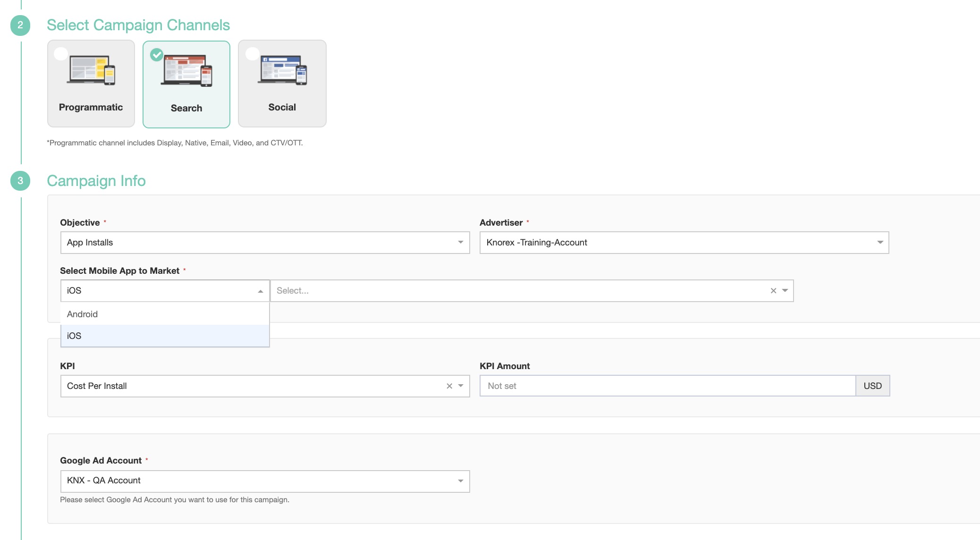Choose Android from the platform list
The height and width of the screenshot is (540, 980).
tap(82, 314)
